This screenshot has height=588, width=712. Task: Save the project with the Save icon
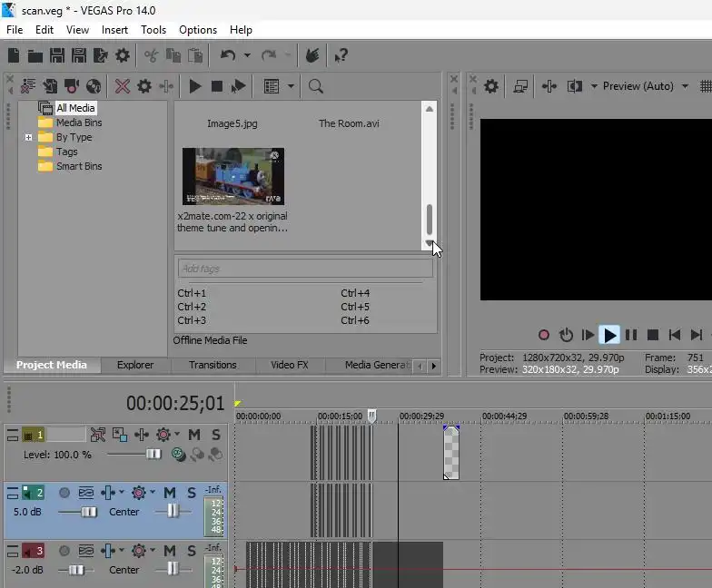56,56
